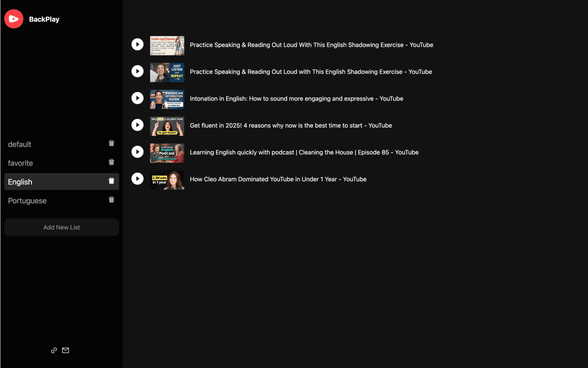588x368 pixels.
Task: Open the American Intonation Guide thumbnail
Action: (x=167, y=99)
